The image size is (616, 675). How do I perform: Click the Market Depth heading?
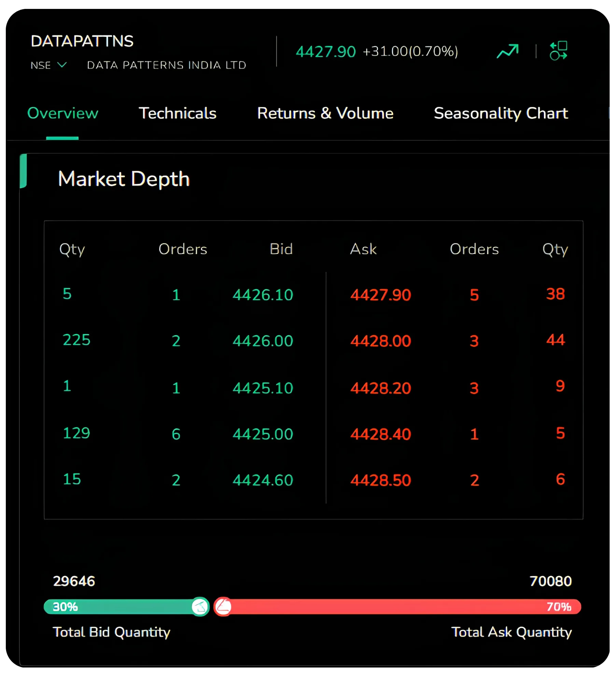point(124,179)
